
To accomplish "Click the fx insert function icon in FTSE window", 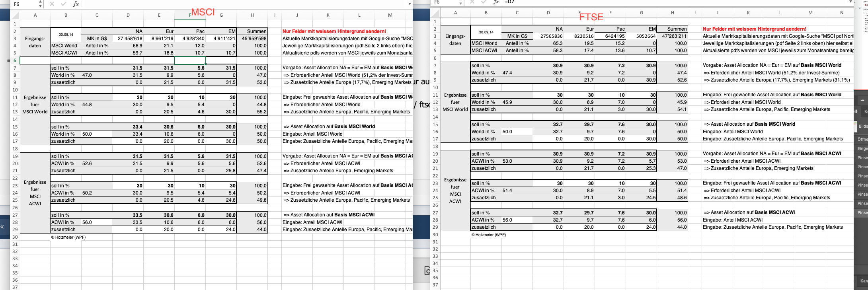I will [x=496, y=2].
